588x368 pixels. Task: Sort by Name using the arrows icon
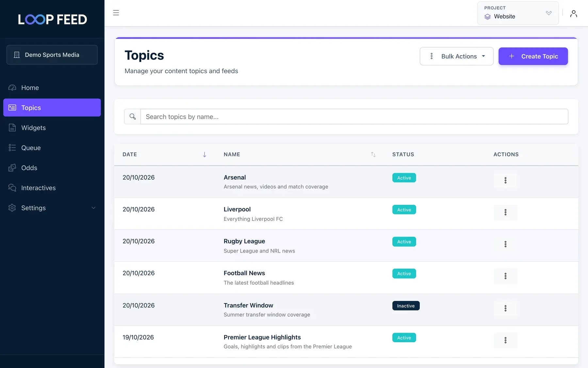tap(373, 154)
